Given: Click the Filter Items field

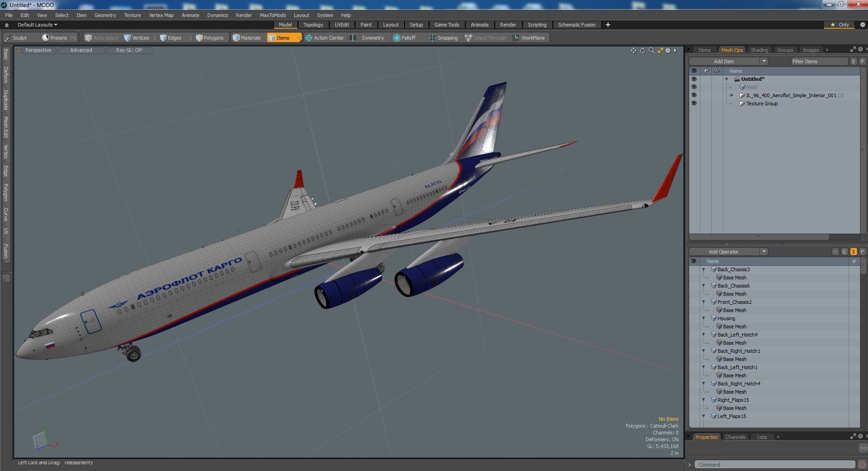Looking at the screenshot, I should coord(819,61).
